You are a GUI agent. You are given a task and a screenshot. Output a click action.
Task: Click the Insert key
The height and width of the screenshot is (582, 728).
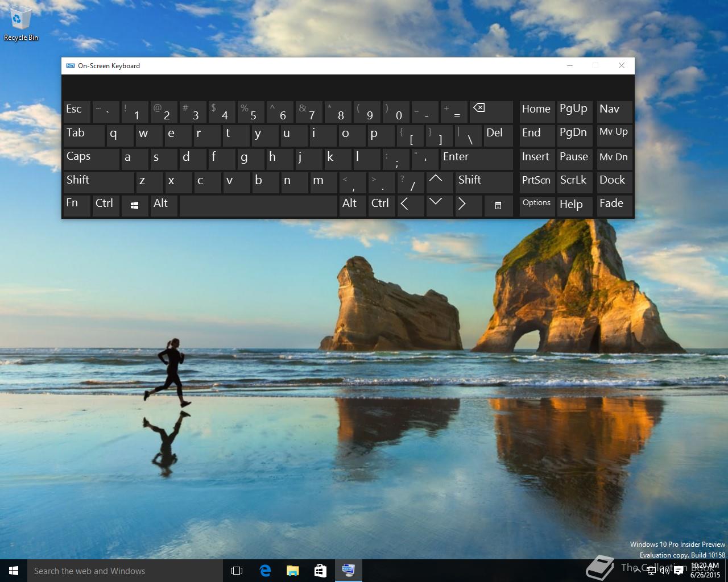tap(537, 159)
